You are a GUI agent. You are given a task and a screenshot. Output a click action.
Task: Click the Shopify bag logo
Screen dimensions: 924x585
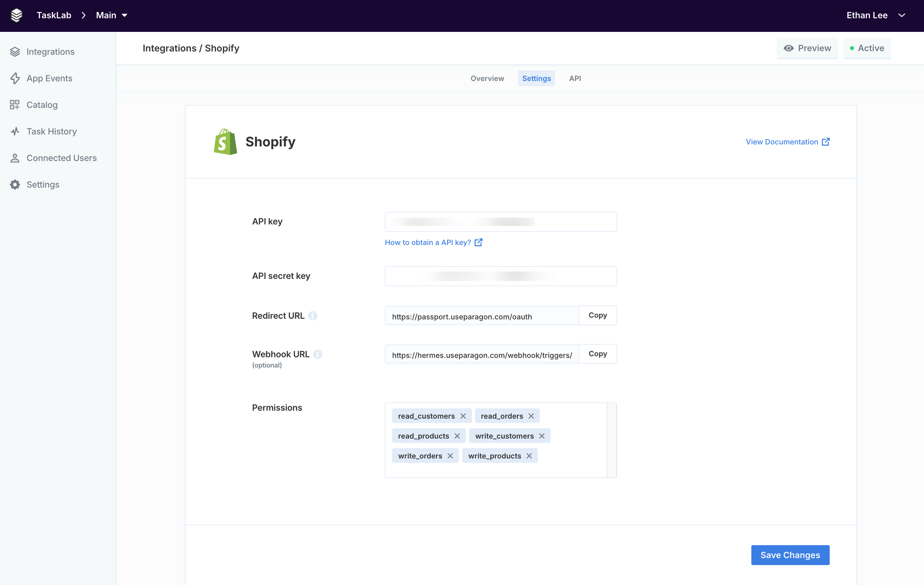[x=225, y=141]
